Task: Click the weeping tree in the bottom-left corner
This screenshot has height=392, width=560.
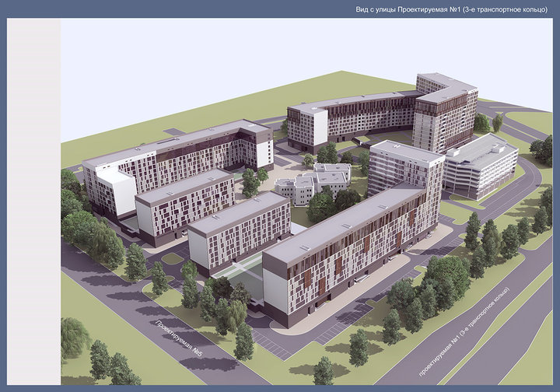Action: (75, 338)
